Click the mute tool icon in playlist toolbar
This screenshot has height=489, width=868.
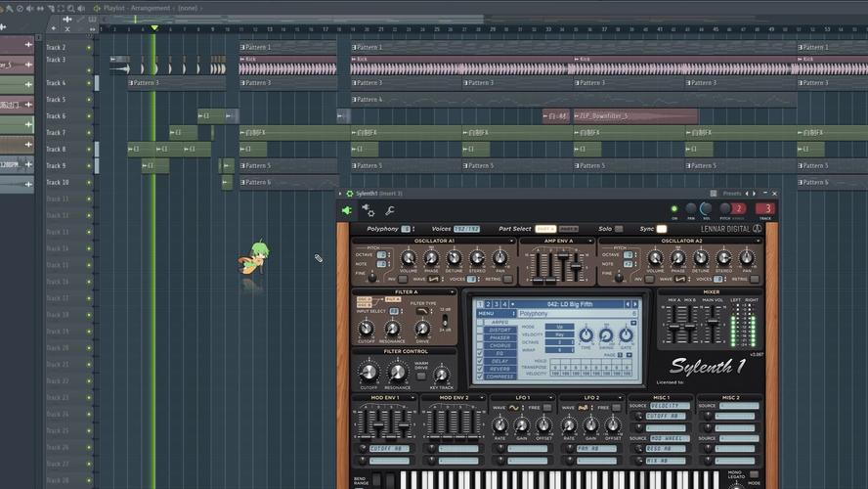[x=30, y=8]
